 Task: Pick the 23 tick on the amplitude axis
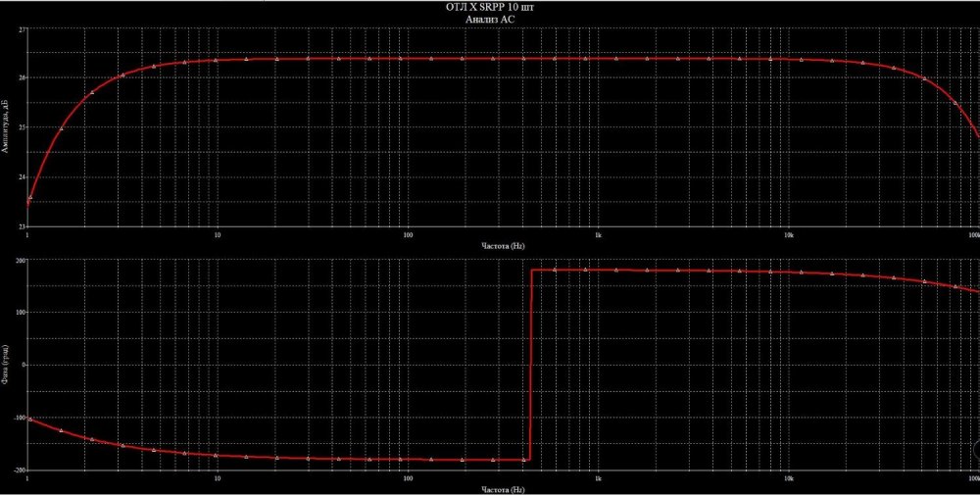22,226
